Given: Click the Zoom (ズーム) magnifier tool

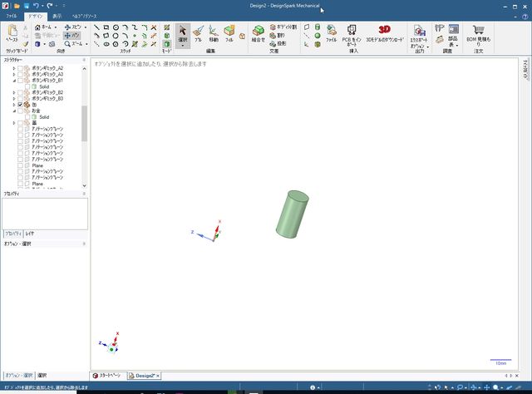Looking at the screenshot, I should point(73,44).
